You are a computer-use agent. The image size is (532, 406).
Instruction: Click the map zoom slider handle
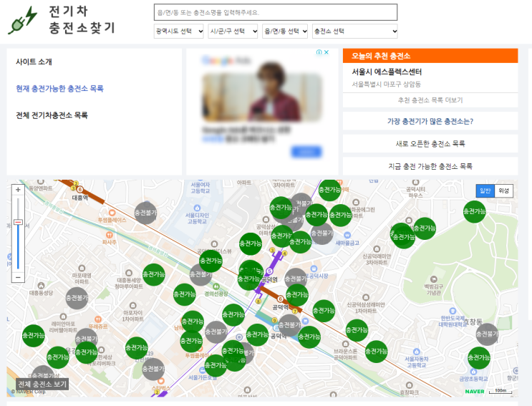tap(18, 222)
